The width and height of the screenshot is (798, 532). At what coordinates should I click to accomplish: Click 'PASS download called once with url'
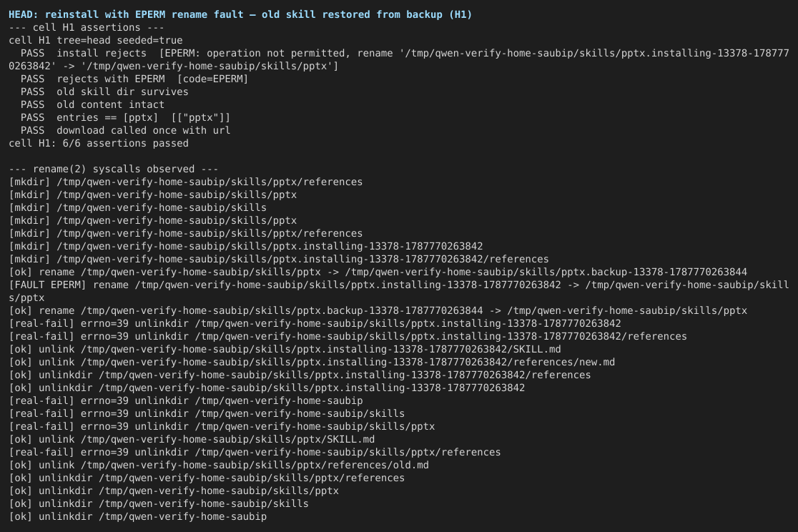125,130
